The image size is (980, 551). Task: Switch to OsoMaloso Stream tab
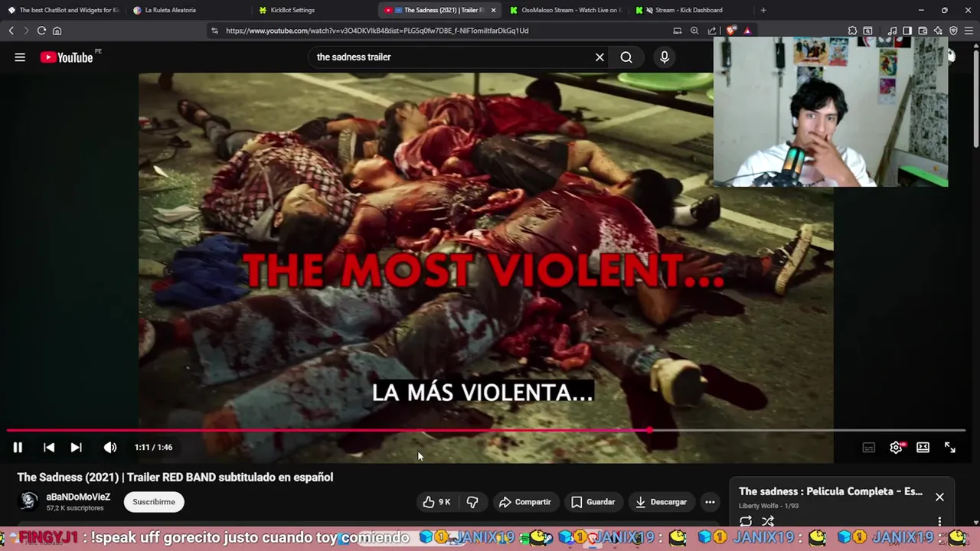(567, 10)
